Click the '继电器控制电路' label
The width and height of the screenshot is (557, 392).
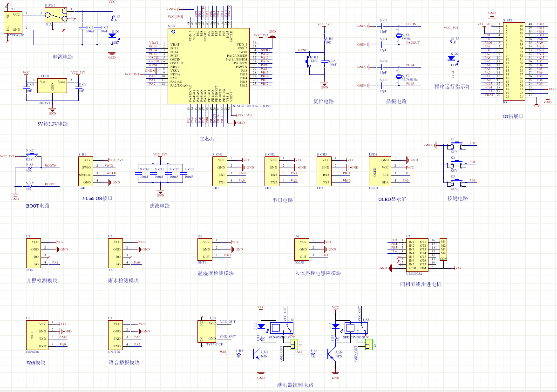[295, 385]
